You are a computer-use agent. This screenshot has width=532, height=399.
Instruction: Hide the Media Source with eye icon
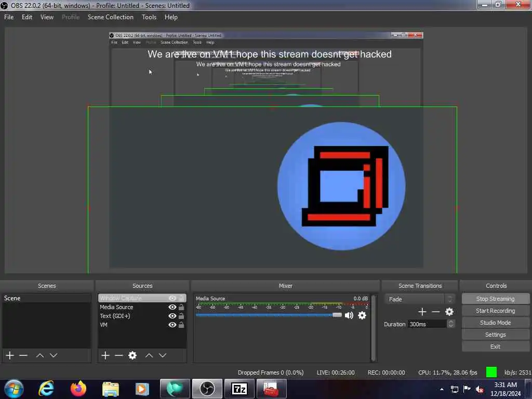pos(172,307)
